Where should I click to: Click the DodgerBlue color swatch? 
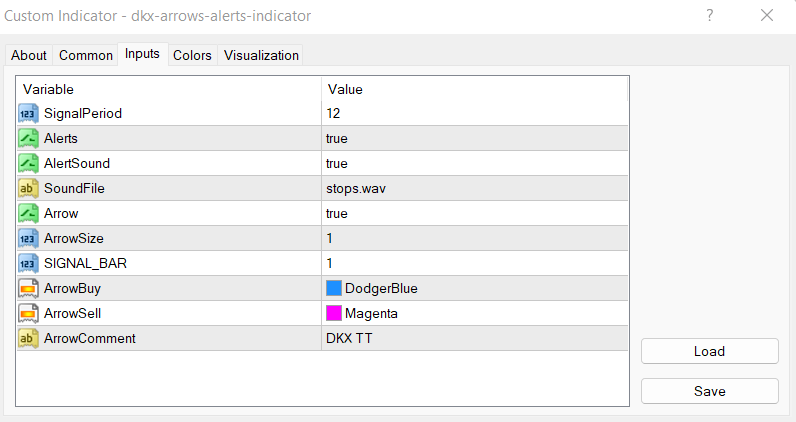(334, 288)
